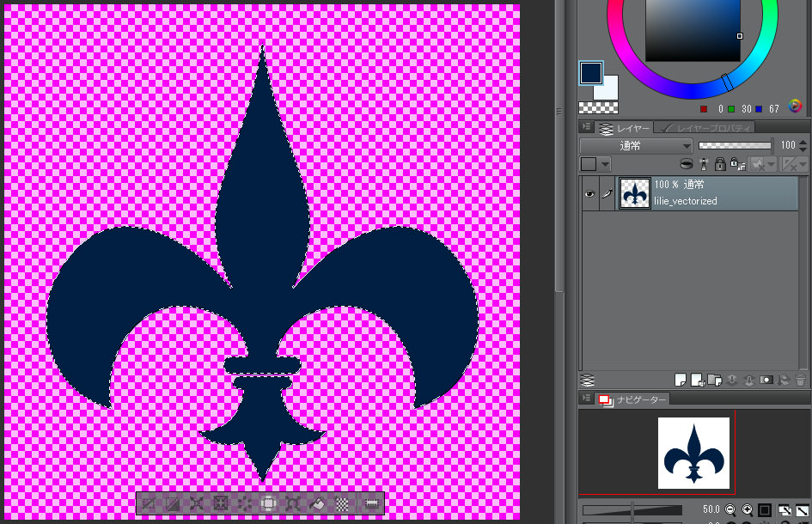This screenshot has height=524, width=812.
Task: Click the create layer mask icon
Action: tap(766, 379)
